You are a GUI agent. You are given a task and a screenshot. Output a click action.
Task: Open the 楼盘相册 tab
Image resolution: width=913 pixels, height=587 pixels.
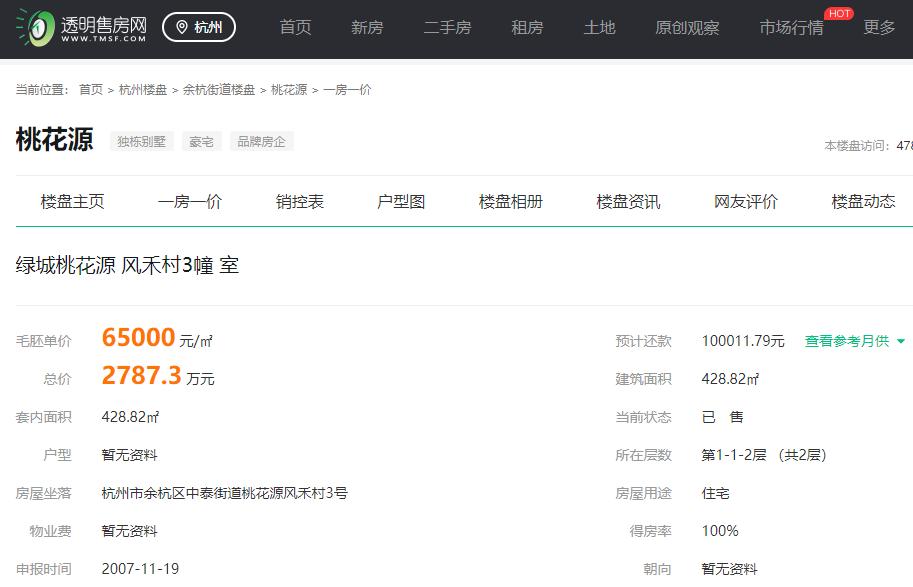tap(510, 201)
